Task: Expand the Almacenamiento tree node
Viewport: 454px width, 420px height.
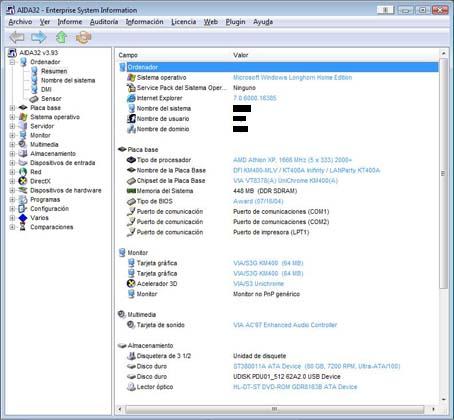Action: point(12,154)
